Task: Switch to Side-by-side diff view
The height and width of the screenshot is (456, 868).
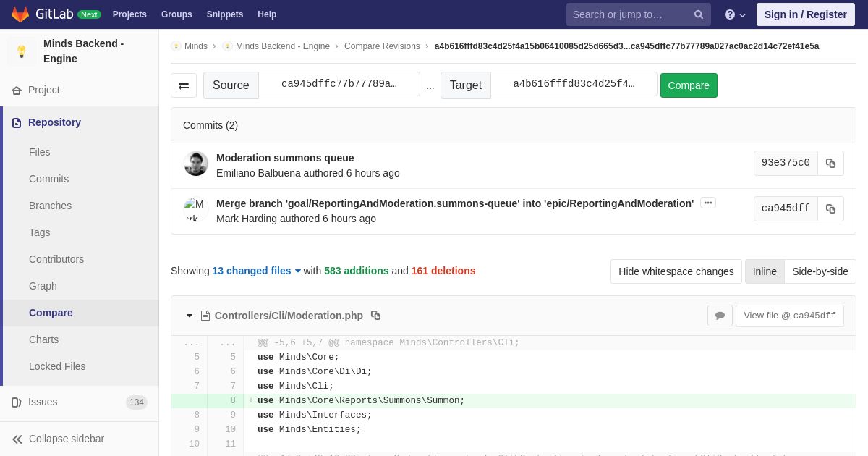Action: tap(820, 271)
